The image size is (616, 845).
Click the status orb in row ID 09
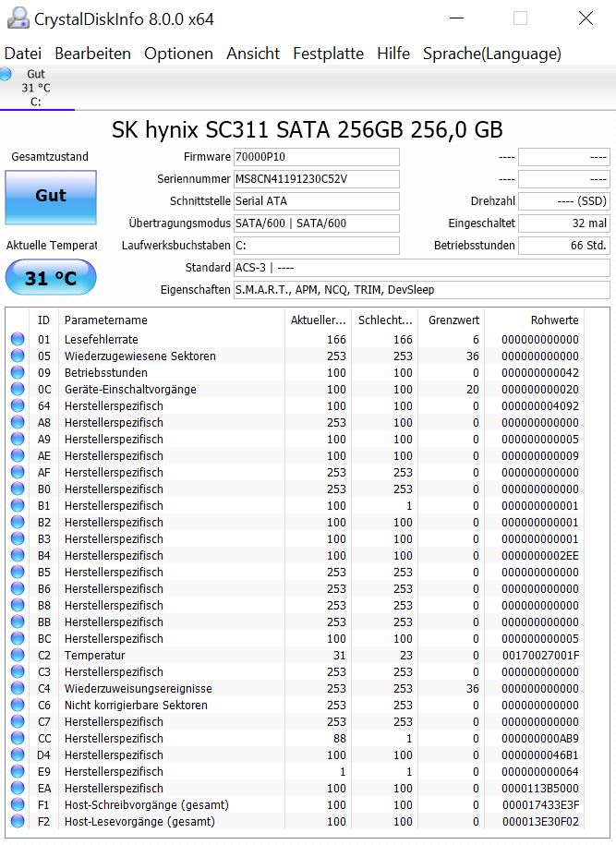coord(18,372)
